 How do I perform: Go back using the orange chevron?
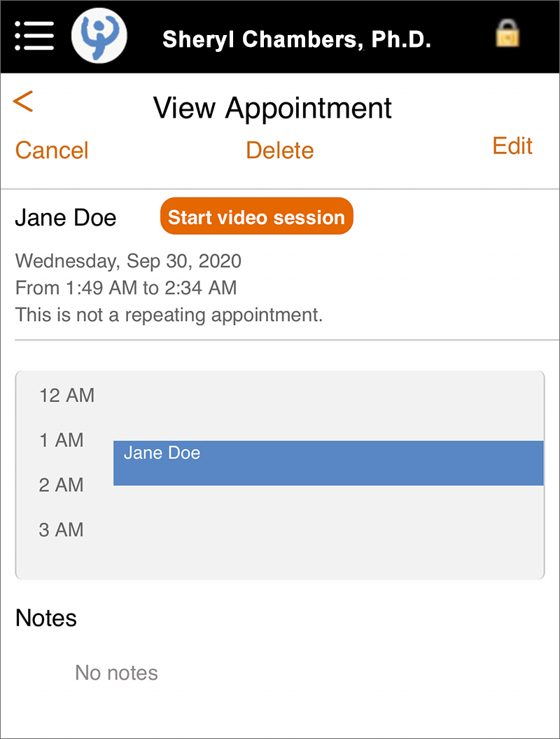tap(23, 101)
